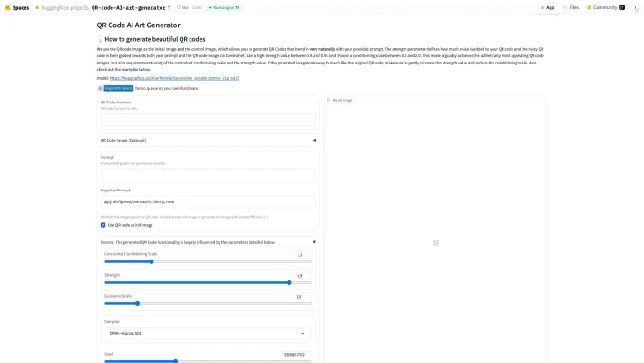This screenshot has height=363, width=644.
Task: Click the Prompt text field
Action: tap(208, 175)
